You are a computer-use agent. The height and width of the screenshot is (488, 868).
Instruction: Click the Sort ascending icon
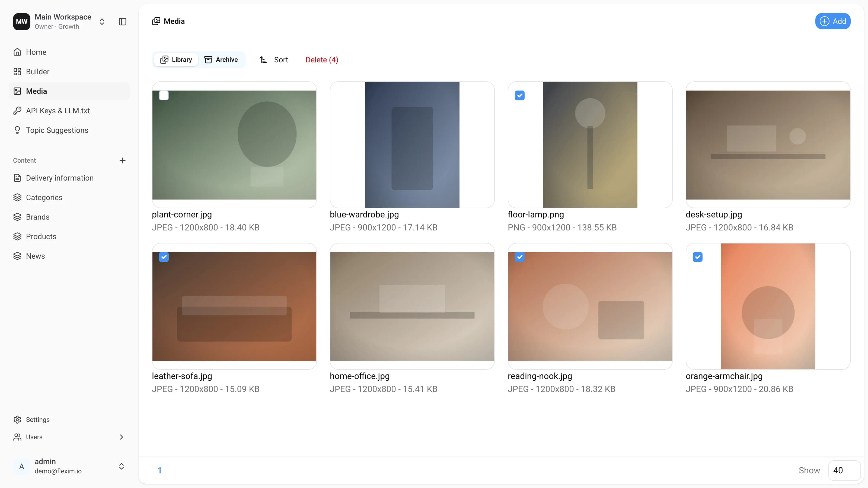pyautogui.click(x=263, y=60)
